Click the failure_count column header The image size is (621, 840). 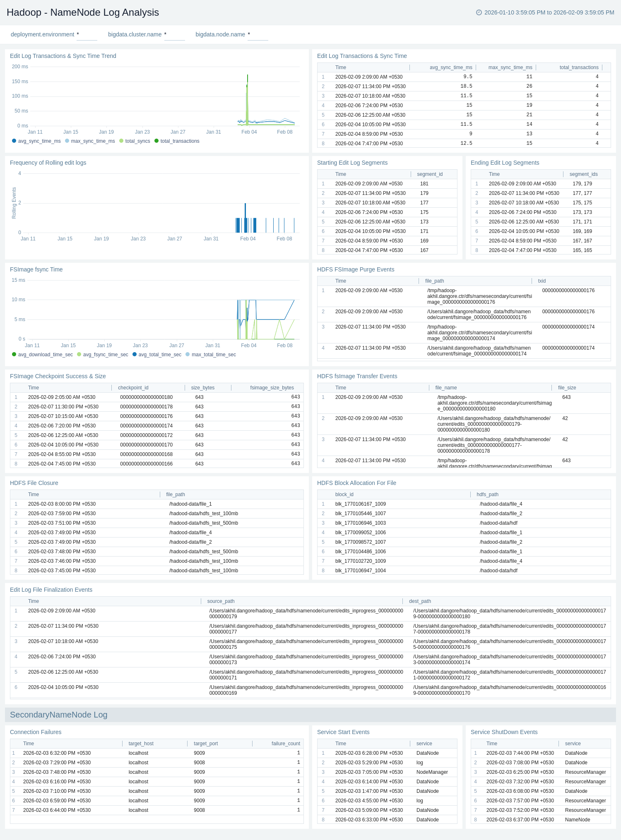tap(285, 744)
